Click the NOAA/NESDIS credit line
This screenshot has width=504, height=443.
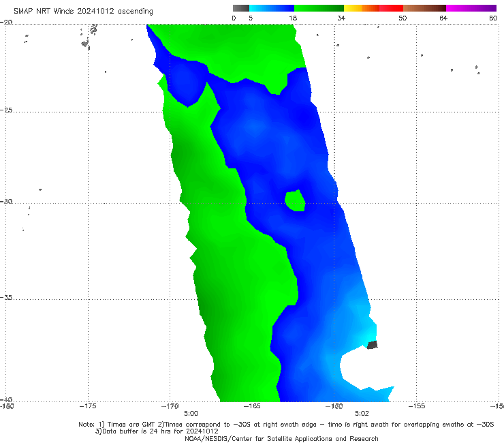[281, 438]
